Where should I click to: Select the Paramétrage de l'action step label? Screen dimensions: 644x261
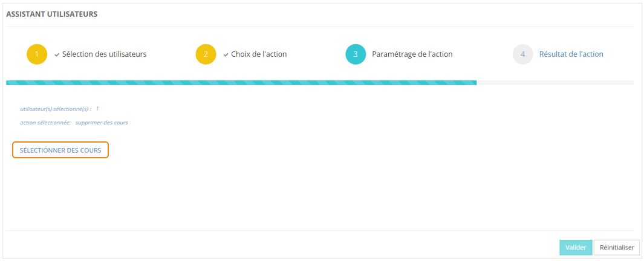point(412,54)
